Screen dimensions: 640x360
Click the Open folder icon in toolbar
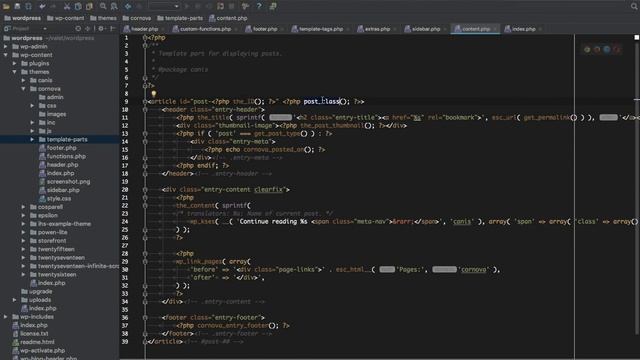click(6, 6)
